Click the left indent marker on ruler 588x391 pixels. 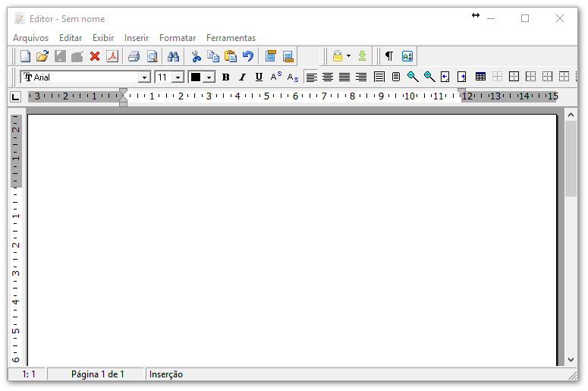click(123, 101)
